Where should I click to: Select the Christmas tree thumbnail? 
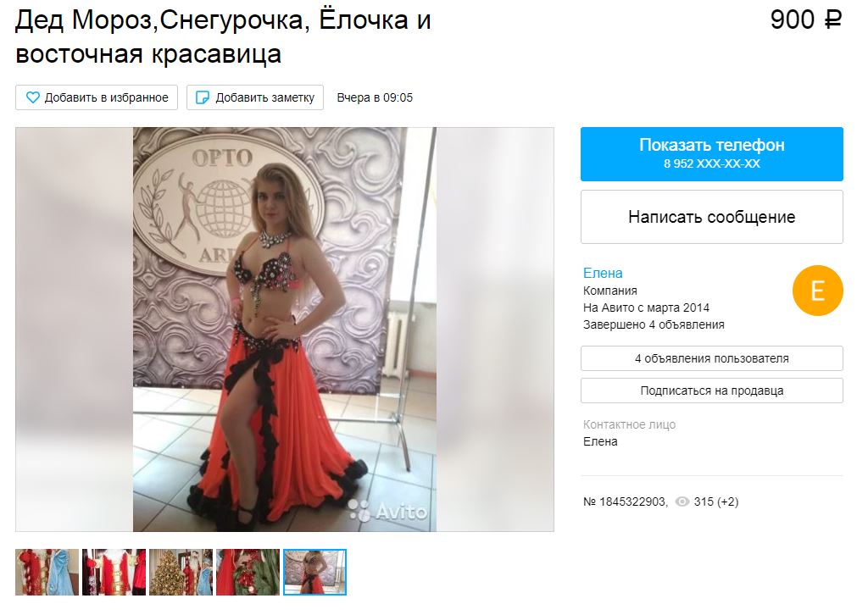[181, 572]
